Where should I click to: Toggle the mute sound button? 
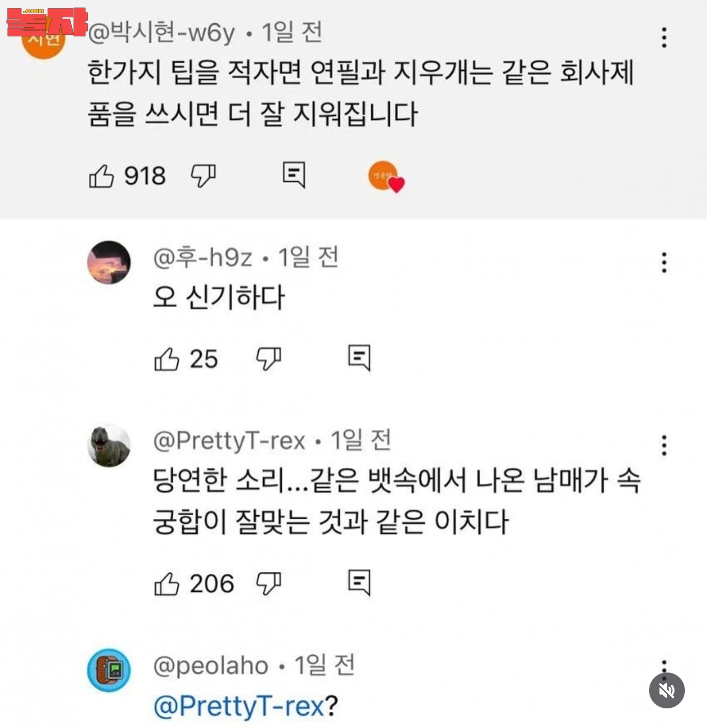click(x=667, y=690)
